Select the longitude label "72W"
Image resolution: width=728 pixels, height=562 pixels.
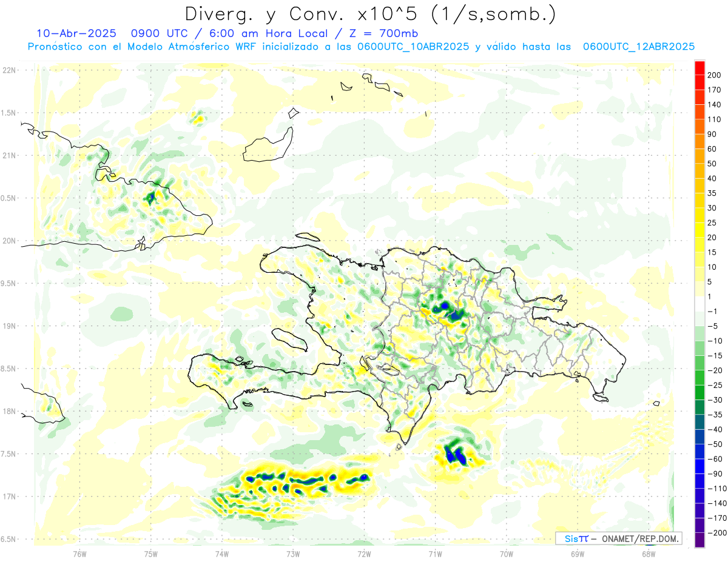click(364, 554)
